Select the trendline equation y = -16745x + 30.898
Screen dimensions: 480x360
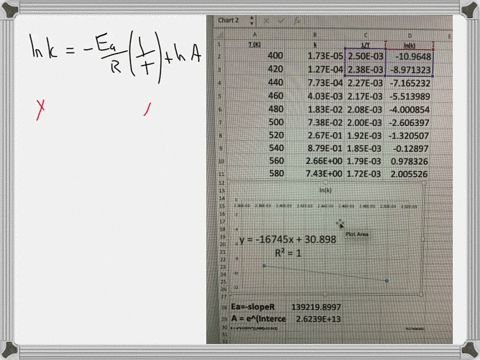[x=288, y=240]
